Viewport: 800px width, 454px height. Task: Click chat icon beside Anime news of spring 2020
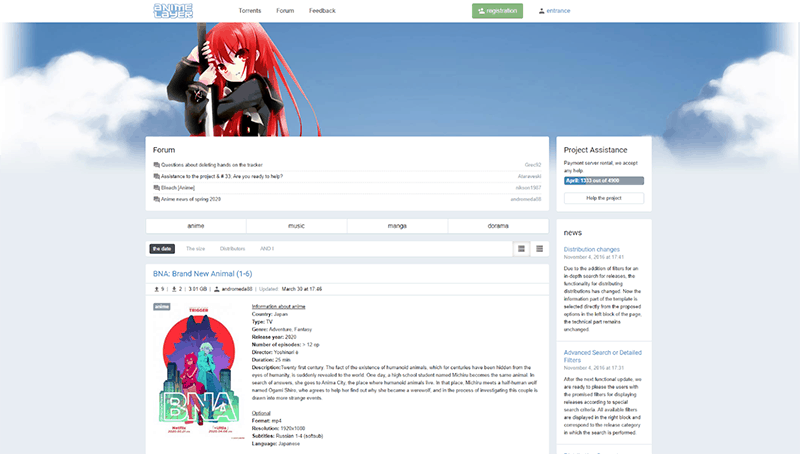(x=157, y=199)
